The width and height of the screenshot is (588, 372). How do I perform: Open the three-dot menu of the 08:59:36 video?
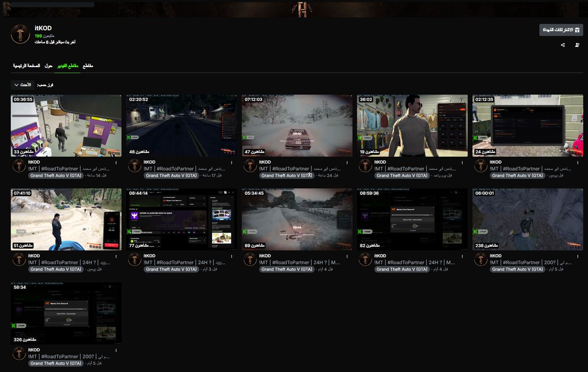click(462, 256)
